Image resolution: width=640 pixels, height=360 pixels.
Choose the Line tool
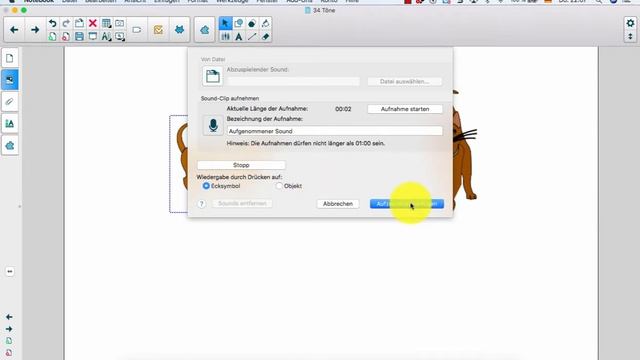click(252, 37)
